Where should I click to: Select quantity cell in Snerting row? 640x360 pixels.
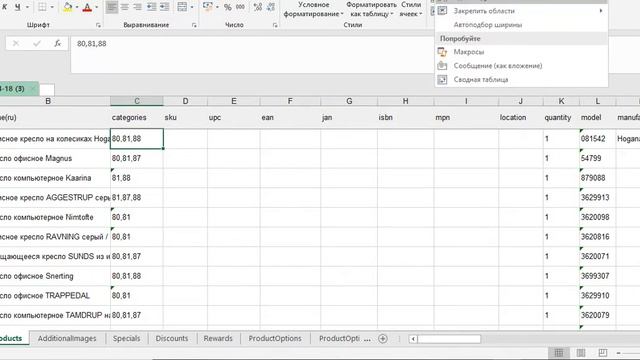tap(561, 276)
